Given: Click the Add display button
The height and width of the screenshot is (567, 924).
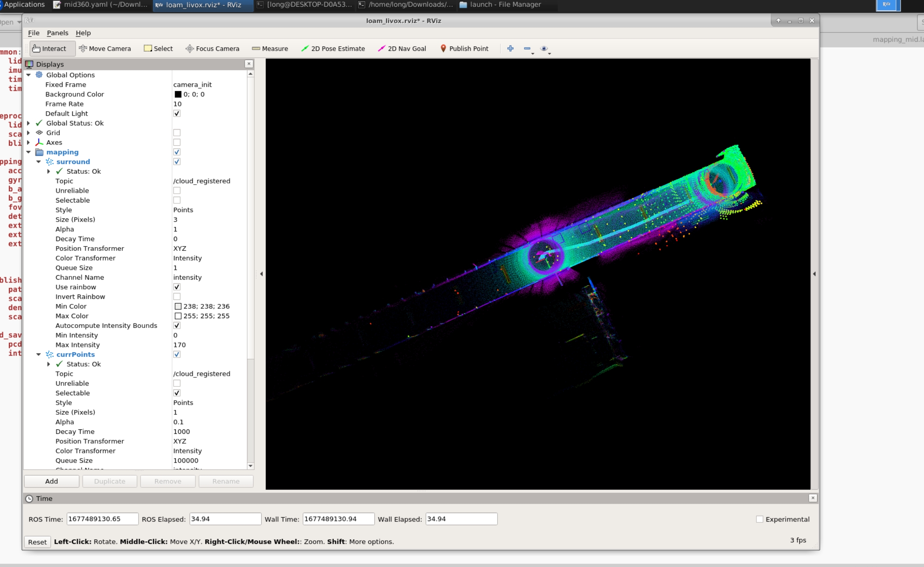Looking at the screenshot, I should pyautogui.click(x=52, y=481).
